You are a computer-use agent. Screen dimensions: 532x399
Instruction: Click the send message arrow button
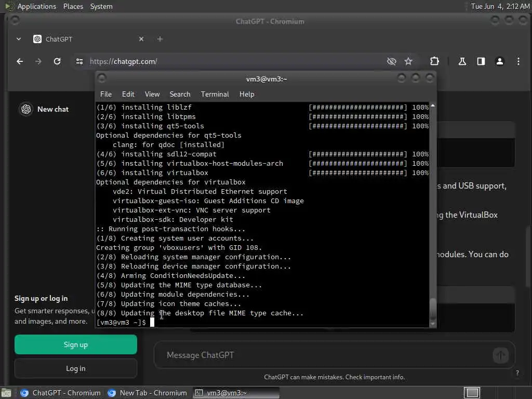500,355
